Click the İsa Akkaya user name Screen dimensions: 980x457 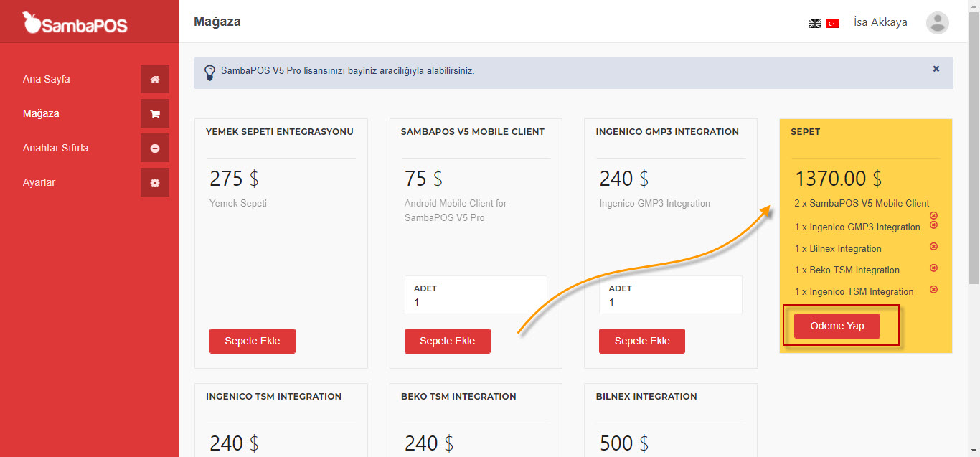click(x=880, y=22)
